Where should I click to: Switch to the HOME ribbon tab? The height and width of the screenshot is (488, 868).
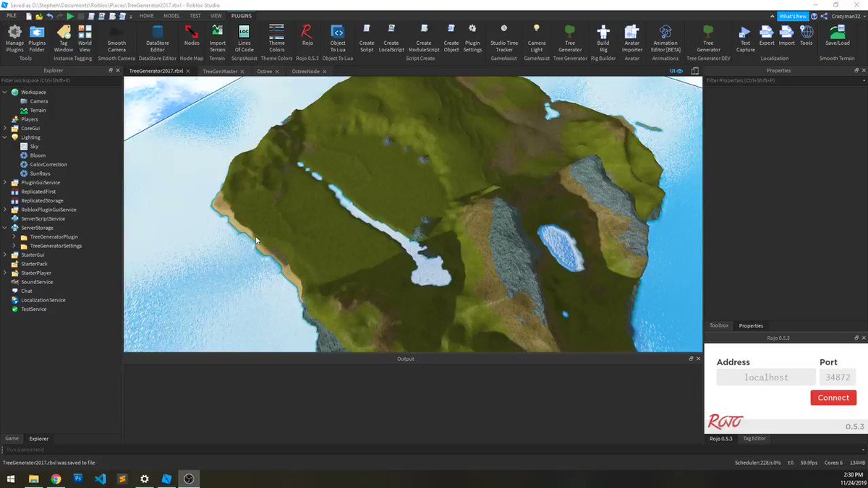coord(146,15)
